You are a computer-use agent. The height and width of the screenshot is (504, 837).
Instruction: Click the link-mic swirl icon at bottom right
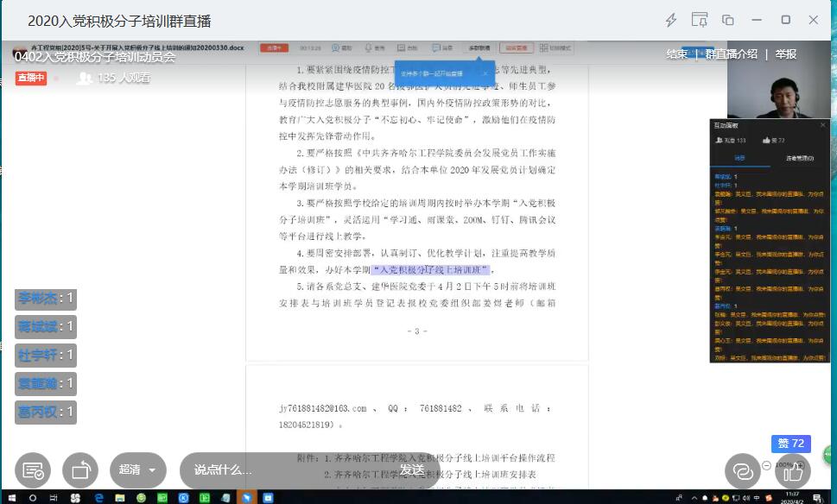tap(742, 470)
